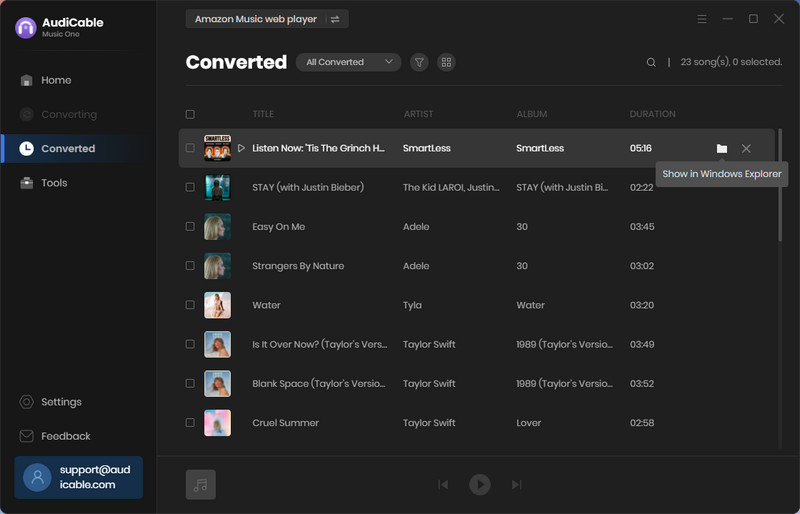Image resolution: width=800 pixels, height=514 pixels.
Task: Sort by the ALBUM column header
Action: (x=532, y=114)
